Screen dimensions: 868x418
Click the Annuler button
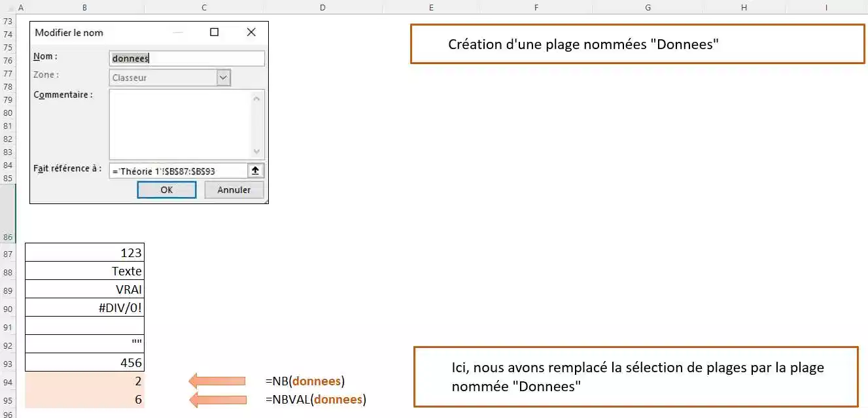[x=234, y=190]
